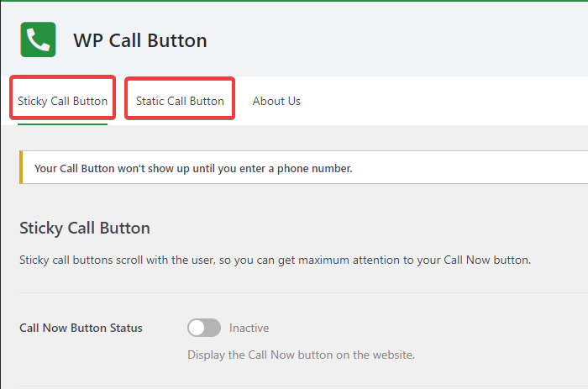Screen dimensions: 588x389
Task: Click the phone number warning notice
Action: [193, 168]
